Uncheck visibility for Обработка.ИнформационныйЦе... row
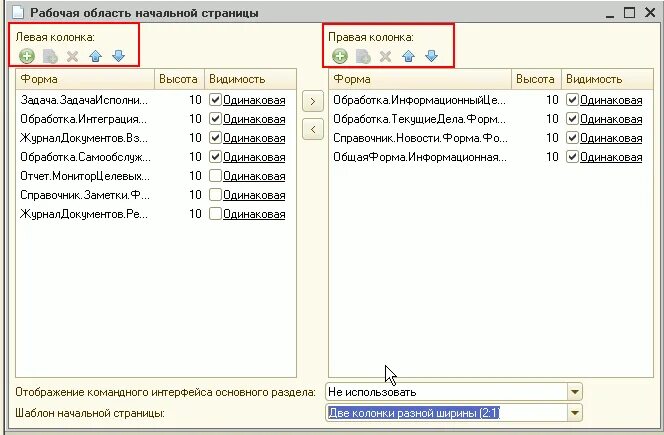Screen dimensions: 664x435 coord(572,100)
